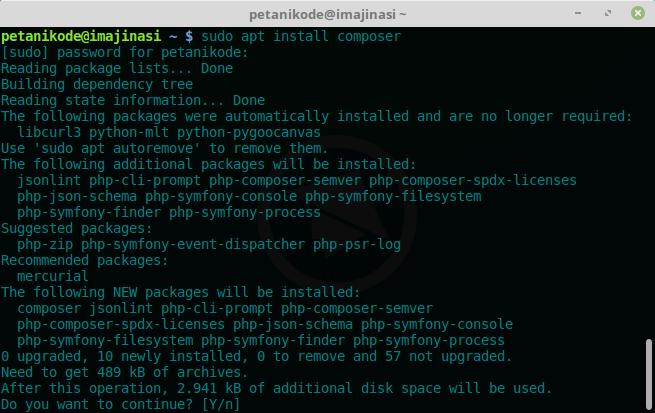This screenshot has width=655, height=413.
Task: Click the vertical scrollbar thumb
Action: point(648,374)
